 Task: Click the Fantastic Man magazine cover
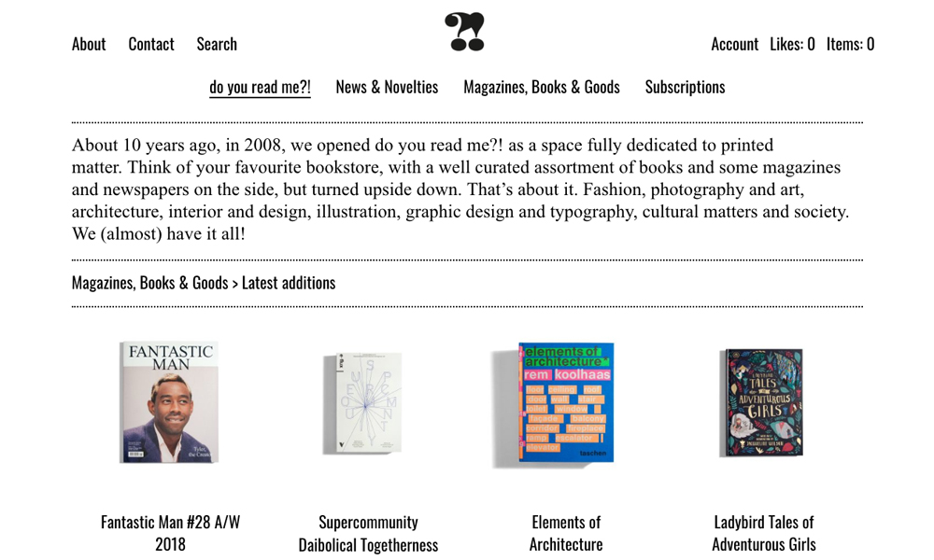(169, 402)
